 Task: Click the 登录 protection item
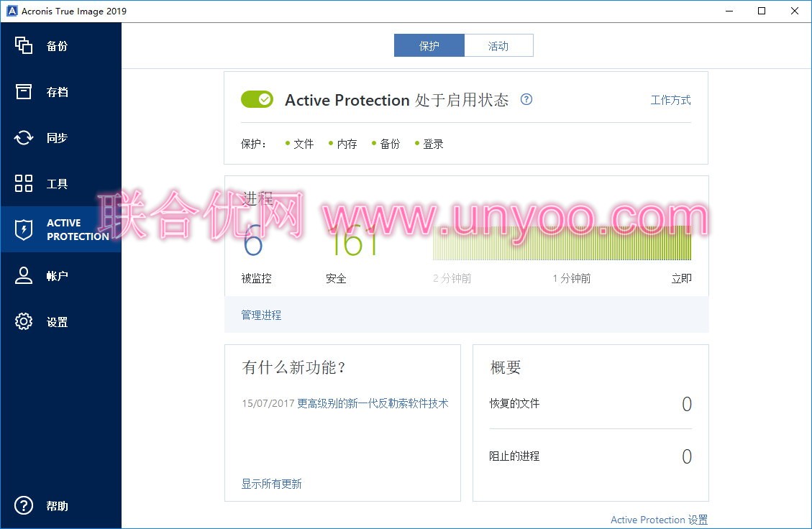point(429,144)
